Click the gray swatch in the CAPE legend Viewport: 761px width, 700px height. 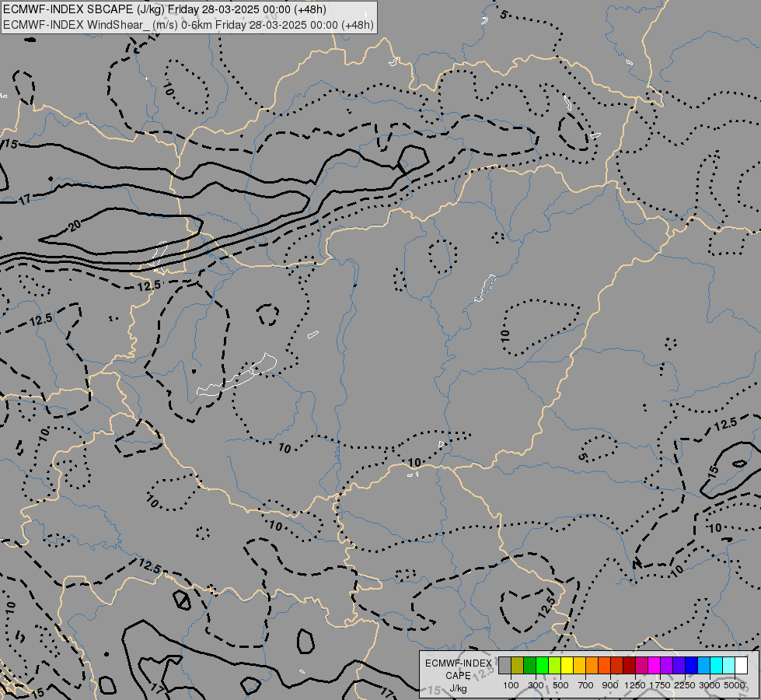point(504,665)
